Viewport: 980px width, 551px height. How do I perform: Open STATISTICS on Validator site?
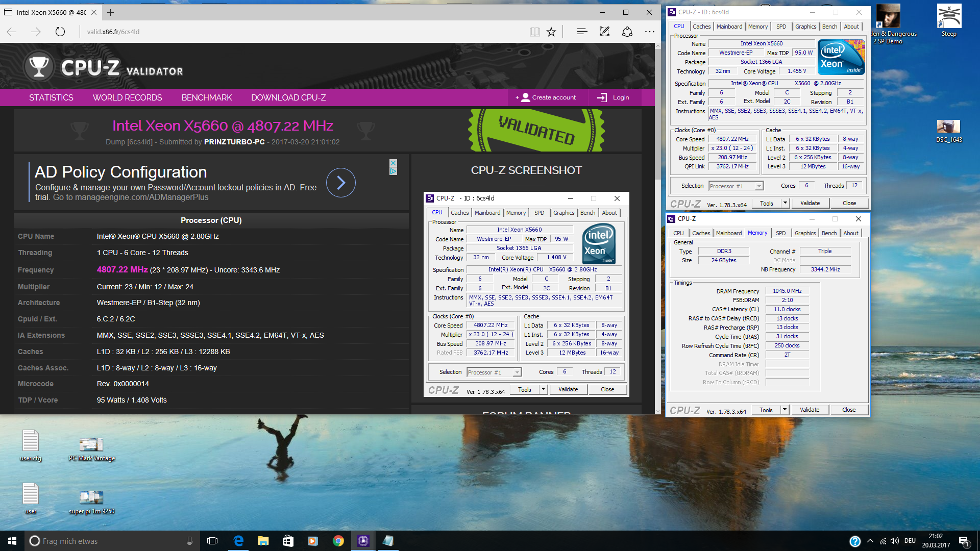[x=51, y=97]
